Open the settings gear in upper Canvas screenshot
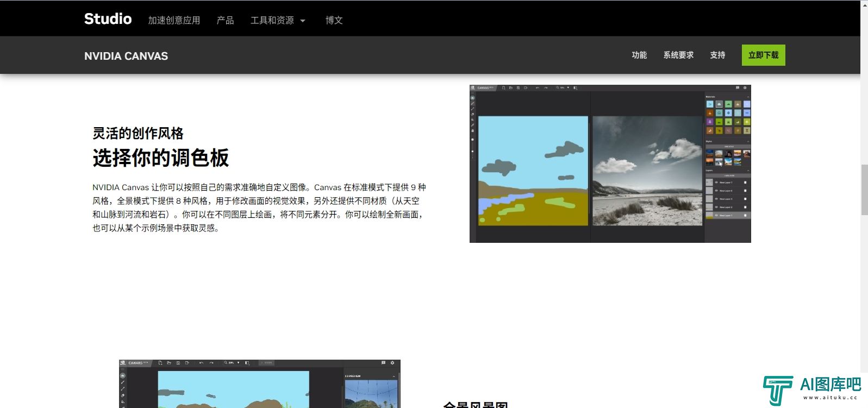Screen dimensions: 868x408 pos(745,87)
